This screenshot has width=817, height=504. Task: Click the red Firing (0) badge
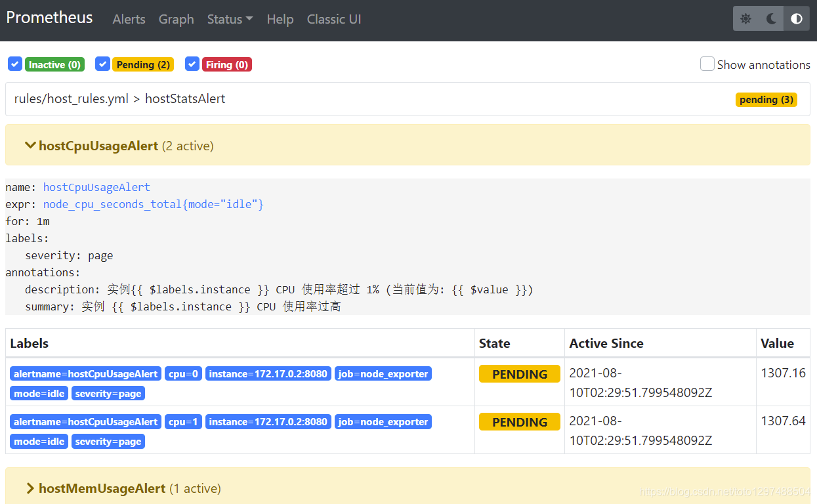pos(227,64)
